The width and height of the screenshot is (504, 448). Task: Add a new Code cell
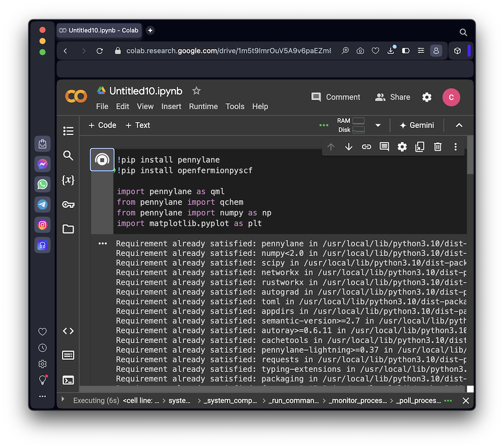point(102,126)
